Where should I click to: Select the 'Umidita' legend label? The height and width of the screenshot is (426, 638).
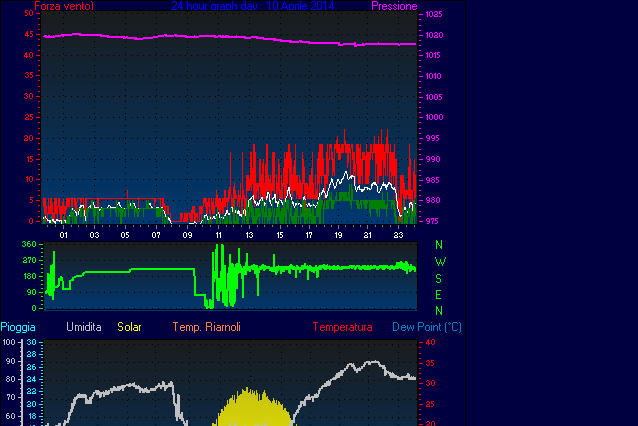(x=84, y=327)
